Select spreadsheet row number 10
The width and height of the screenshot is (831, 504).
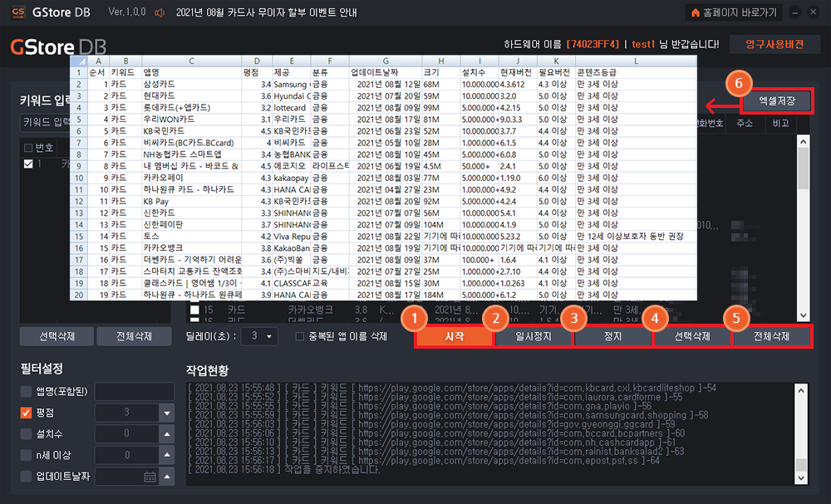tap(78, 178)
